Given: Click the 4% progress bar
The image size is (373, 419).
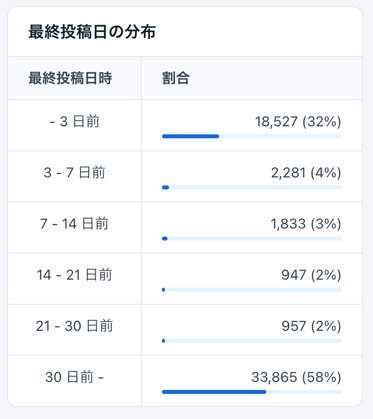Looking at the screenshot, I should pyautogui.click(x=252, y=188).
